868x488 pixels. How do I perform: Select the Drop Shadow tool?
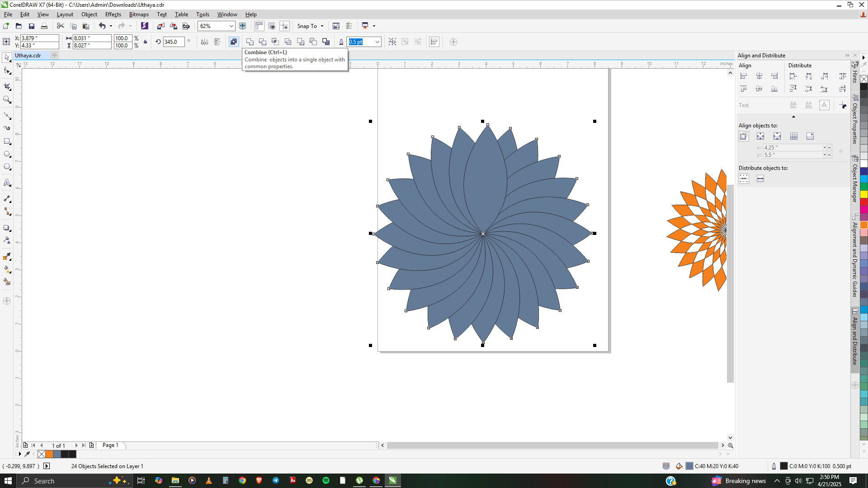(x=7, y=228)
